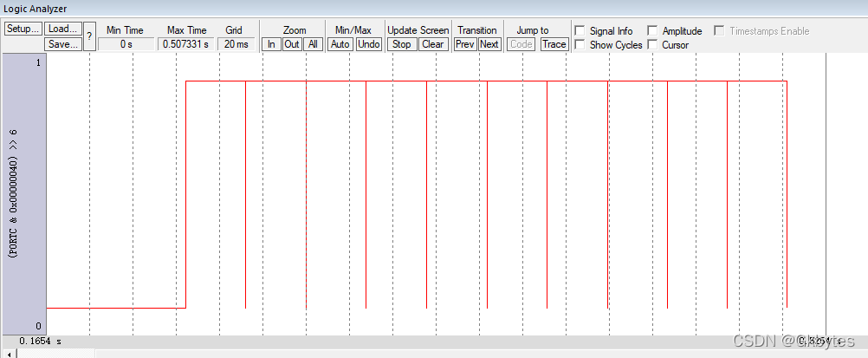Click the horizontal scrollbar left arrow

pyautogui.click(x=8, y=354)
